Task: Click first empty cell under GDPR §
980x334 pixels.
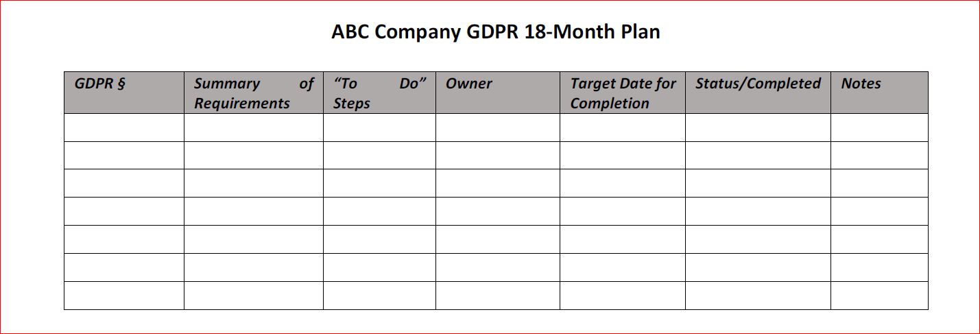Action: click(123, 128)
